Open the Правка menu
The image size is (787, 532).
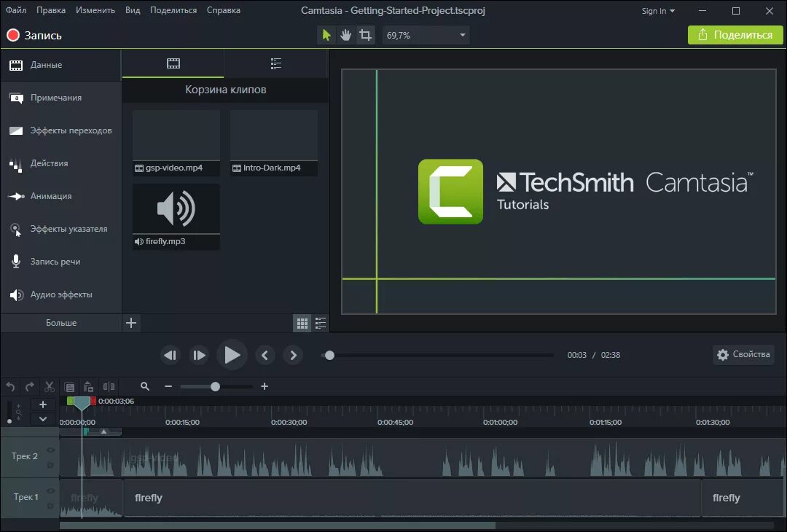[51, 10]
